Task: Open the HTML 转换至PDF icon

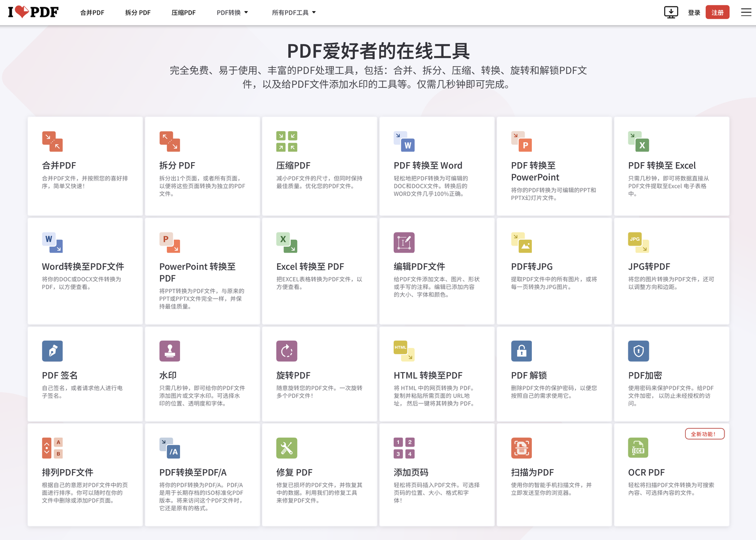Action: 404,351
